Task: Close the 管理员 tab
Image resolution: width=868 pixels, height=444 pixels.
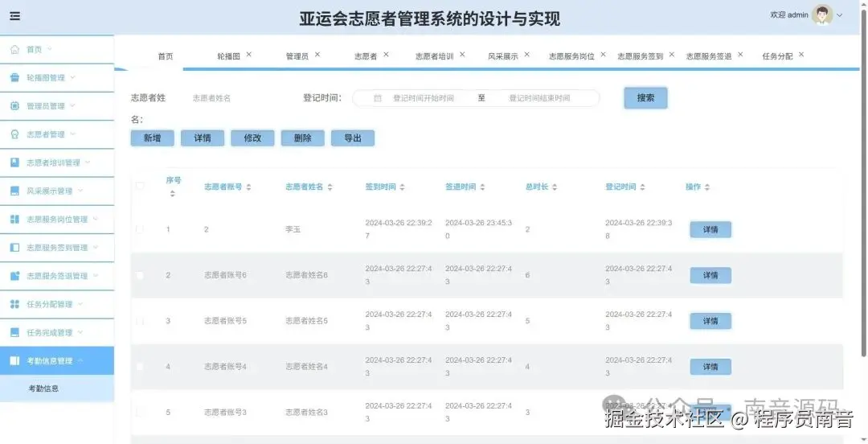Action: pyautogui.click(x=317, y=55)
